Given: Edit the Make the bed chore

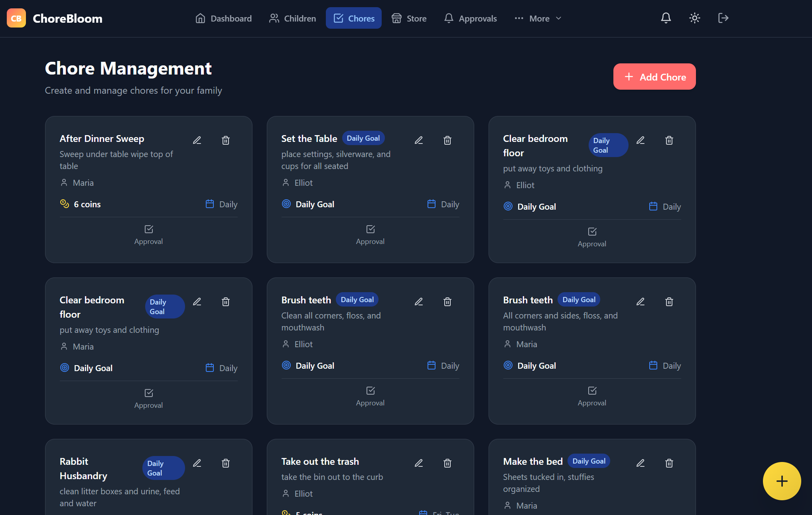Looking at the screenshot, I should click(641, 463).
